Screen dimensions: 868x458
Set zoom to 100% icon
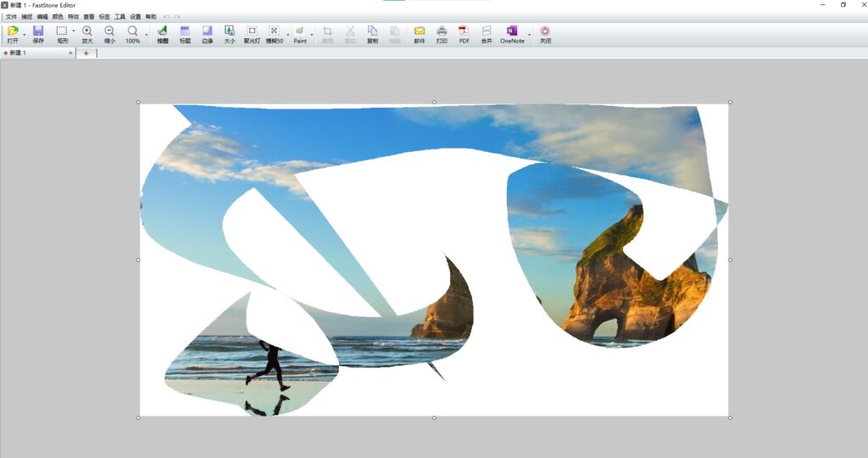click(x=132, y=34)
